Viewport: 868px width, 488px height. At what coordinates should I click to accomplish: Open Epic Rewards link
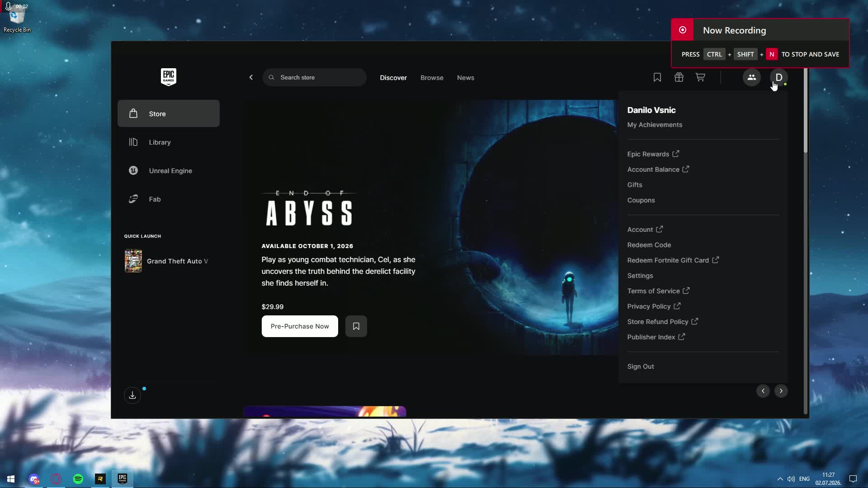(x=653, y=154)
